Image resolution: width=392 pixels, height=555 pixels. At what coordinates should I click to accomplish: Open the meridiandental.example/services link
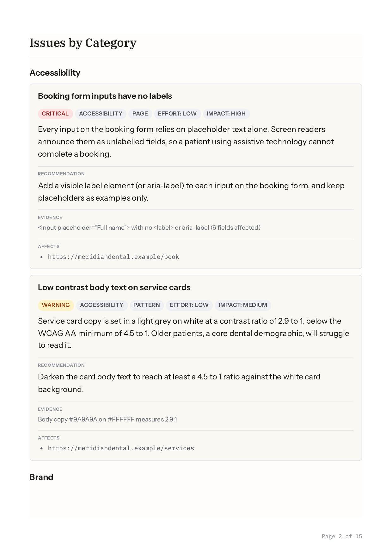point(121,448)
